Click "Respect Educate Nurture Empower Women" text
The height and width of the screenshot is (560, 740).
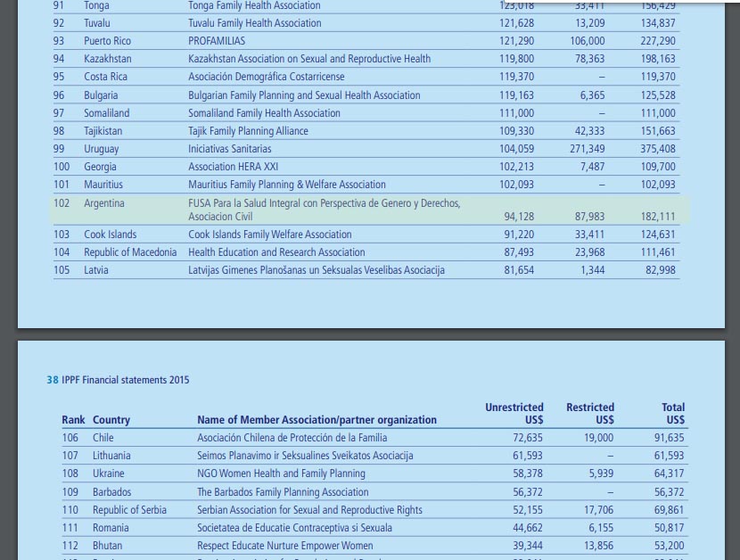[x=285, y=546]
